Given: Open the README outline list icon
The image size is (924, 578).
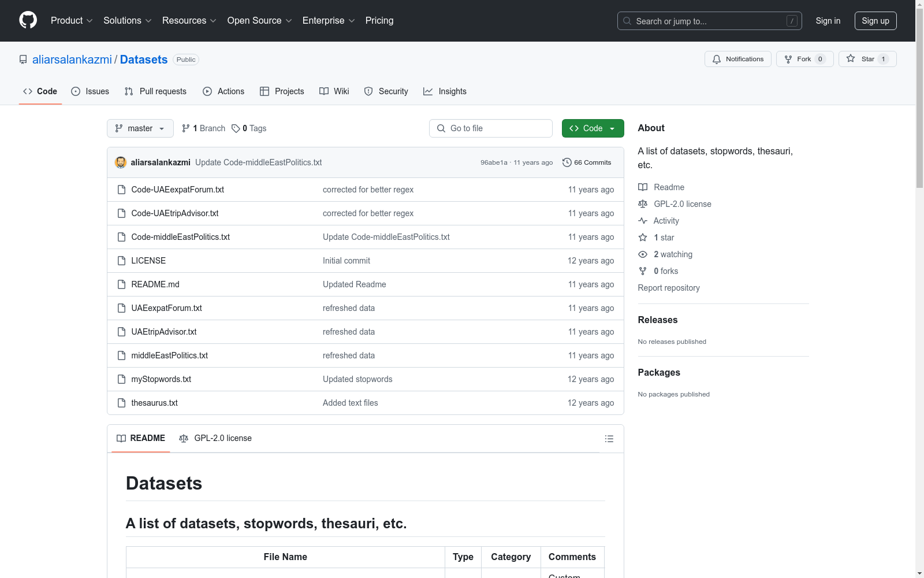Looking at the screenshot, I should (x=609, y=439).
